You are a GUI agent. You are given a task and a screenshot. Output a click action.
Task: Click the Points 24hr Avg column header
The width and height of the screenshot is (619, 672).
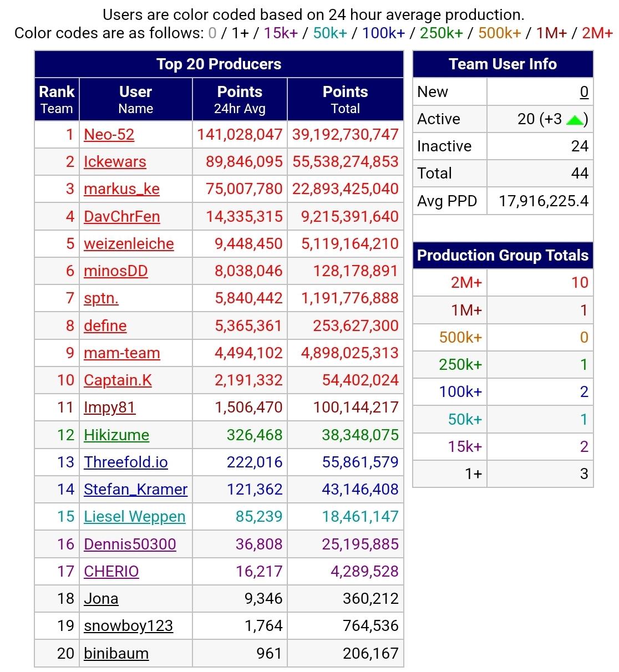[240, 99]
